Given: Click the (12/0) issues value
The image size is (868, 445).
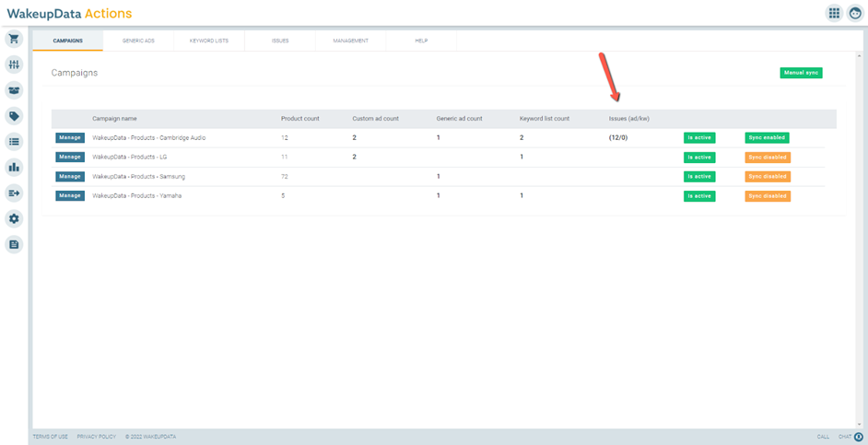Looking at the screenshot, I should [x=618, y=138].
